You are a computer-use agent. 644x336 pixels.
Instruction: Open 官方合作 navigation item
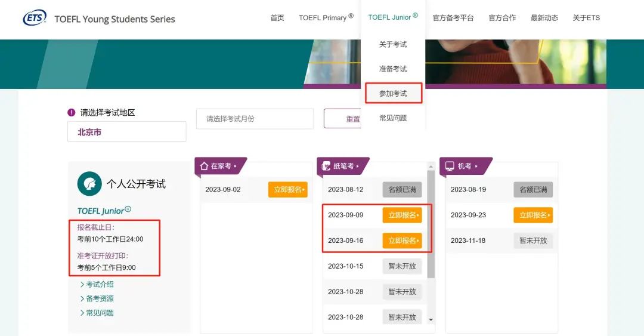(502, 18)
